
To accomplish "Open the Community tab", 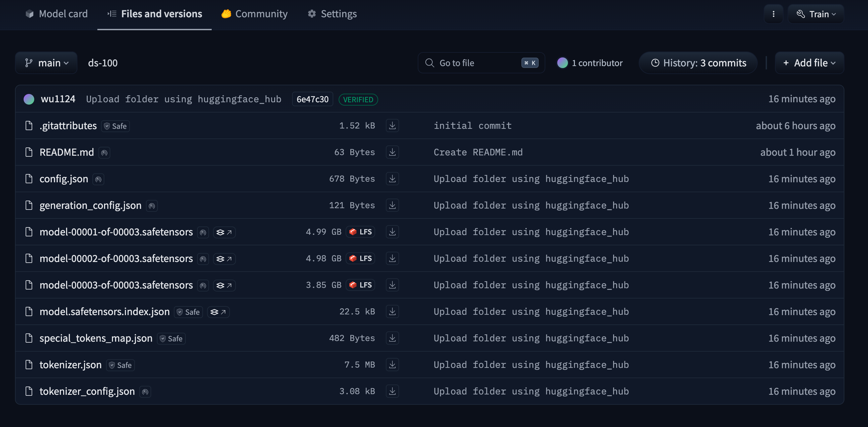I will click(255, 14).
